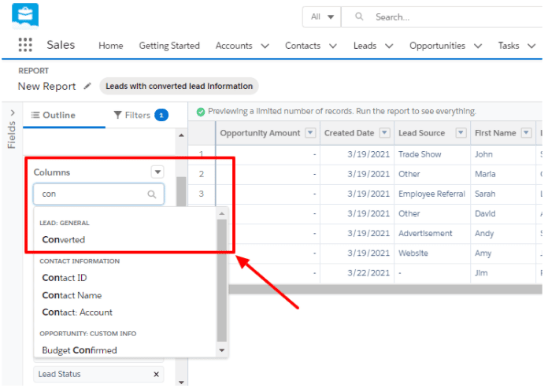Open Created Date column menu arrow

coord(385,133)
